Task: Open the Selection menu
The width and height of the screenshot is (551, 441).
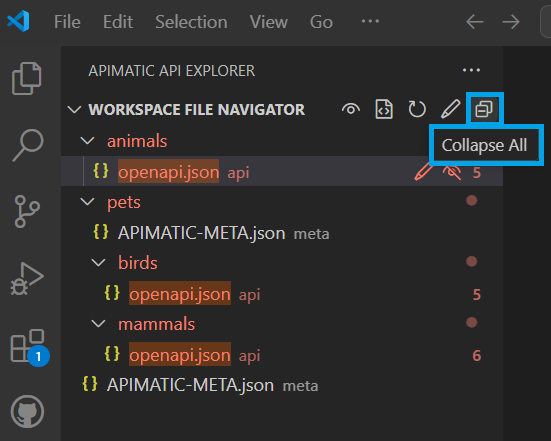Action: [192, 22]
